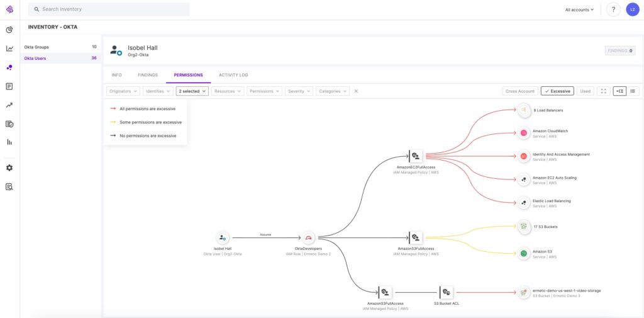Image resolution: width=644 pixels, height=318 pixels.
Task: Toggle the Used permissions filter
Action: tap(586, 91)
